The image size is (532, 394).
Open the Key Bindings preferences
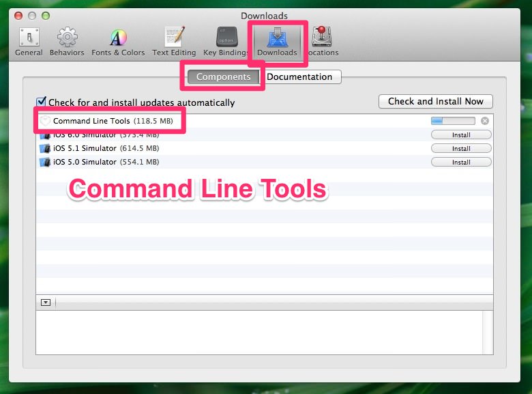point(226,42)
